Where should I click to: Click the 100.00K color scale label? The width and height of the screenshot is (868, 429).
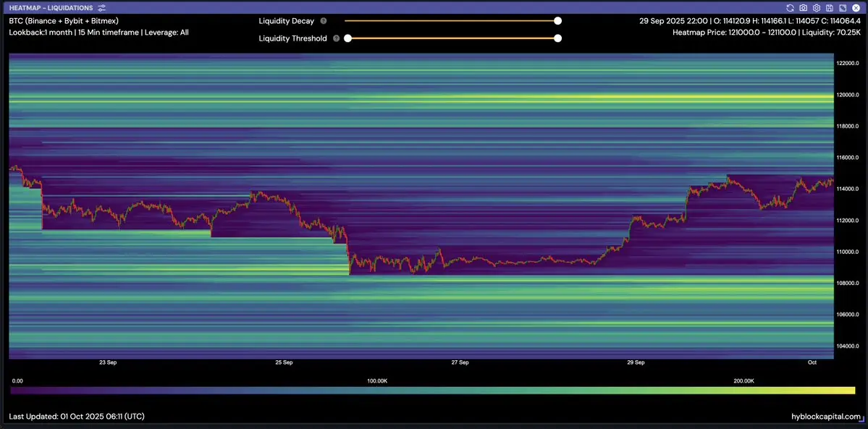[x=377, y=381]
